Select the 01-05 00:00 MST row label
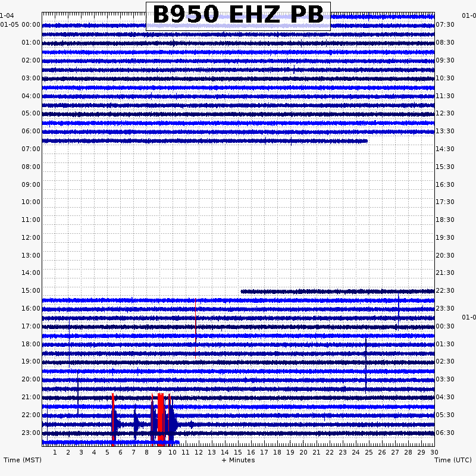 [20, 24]
